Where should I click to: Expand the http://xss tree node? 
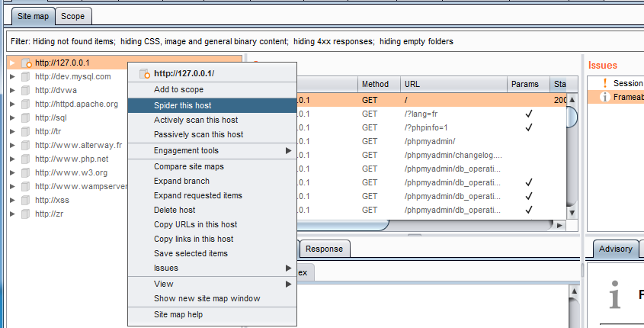tap(12, 200)
